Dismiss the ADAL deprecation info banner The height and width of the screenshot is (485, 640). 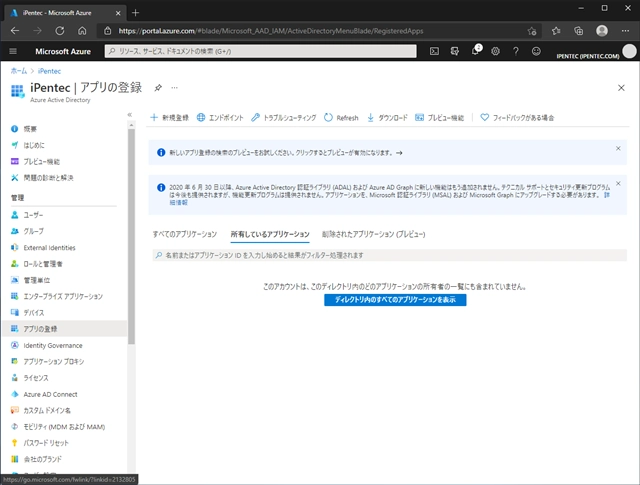click(618, 183)
